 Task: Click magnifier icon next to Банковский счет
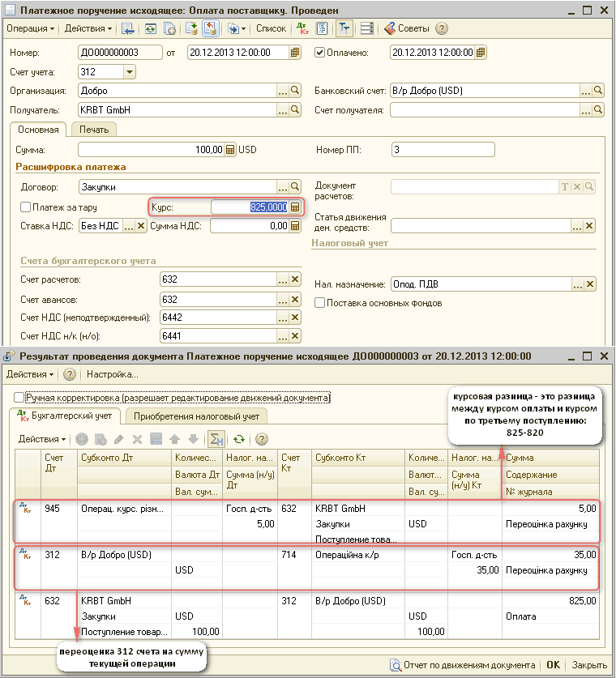point(598,91)
